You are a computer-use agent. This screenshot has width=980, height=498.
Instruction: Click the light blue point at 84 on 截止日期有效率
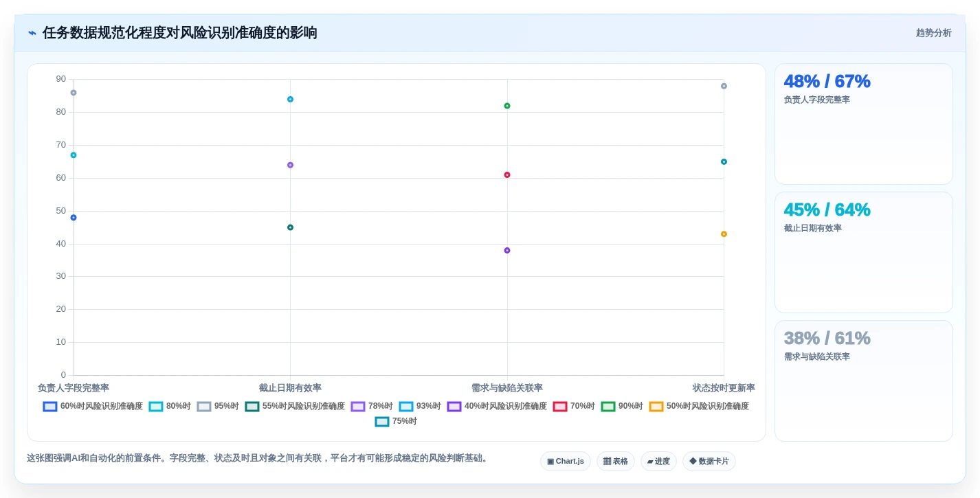click(290, 100)
